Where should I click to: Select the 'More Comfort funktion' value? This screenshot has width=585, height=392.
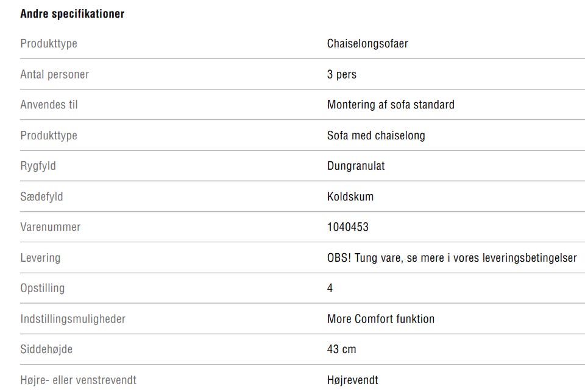pos(381,318)
